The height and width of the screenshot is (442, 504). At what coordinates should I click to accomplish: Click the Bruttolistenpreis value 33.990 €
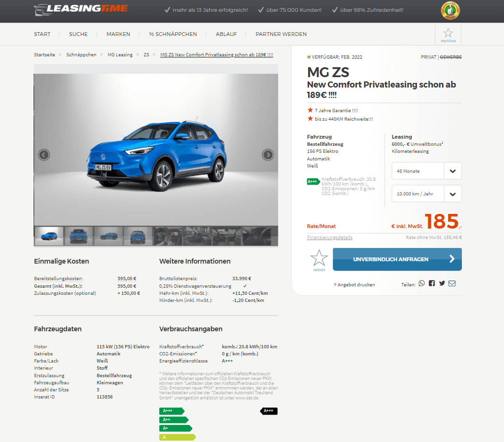coord(242,278)
